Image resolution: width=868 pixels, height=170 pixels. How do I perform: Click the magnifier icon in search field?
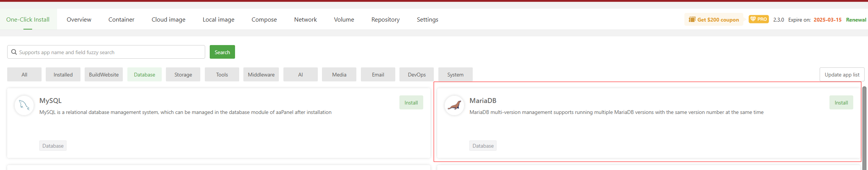point(14,52)
